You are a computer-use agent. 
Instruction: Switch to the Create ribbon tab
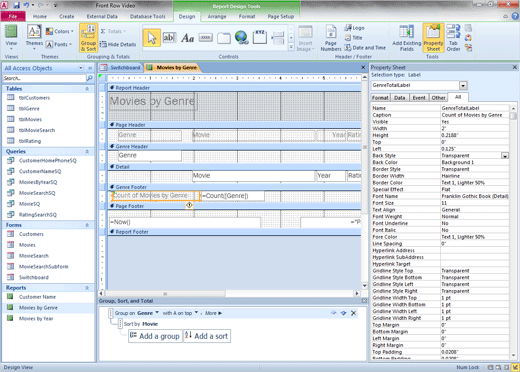67,16
